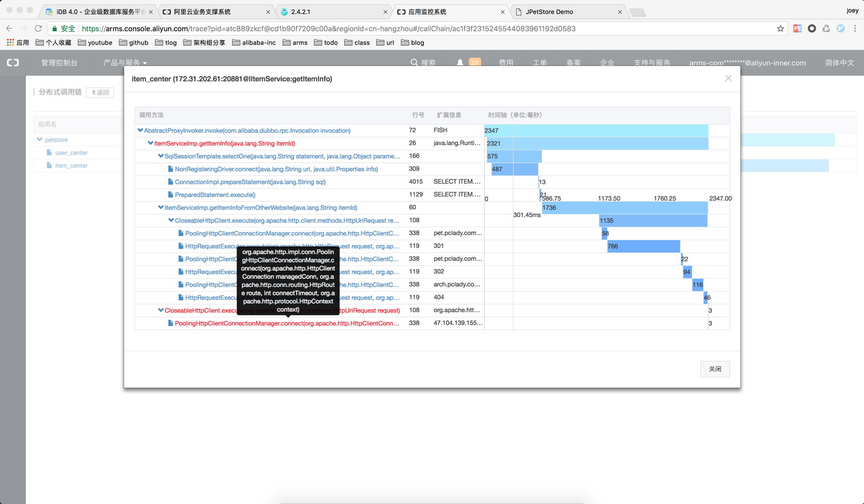Screen dimensions: 864x504
Task: Click Aliyun logo icon in console header
Action: pos(13,63)
